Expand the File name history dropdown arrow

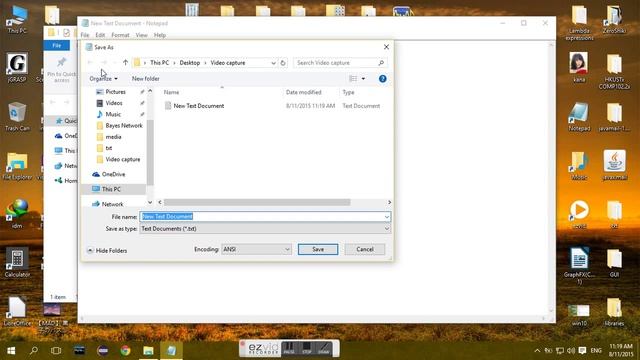[387, 217]
